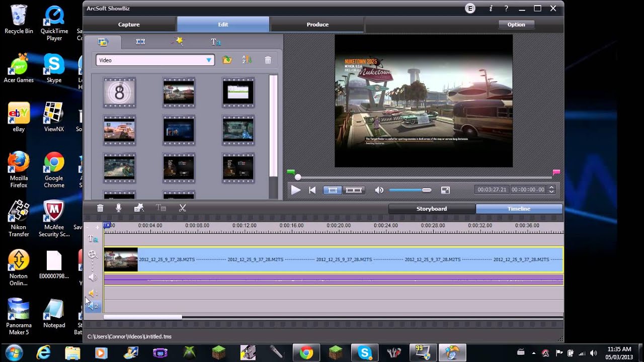Click the help question mark icon

point(507,9)
